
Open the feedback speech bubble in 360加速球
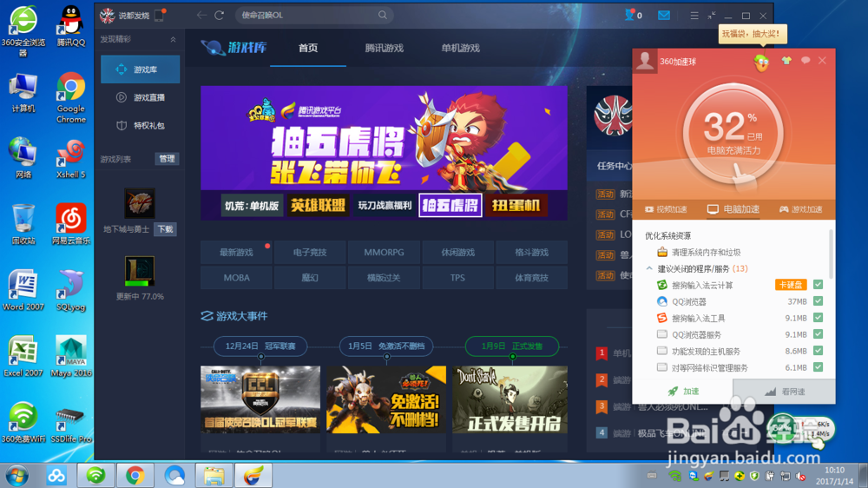click(x=806, y=61)
